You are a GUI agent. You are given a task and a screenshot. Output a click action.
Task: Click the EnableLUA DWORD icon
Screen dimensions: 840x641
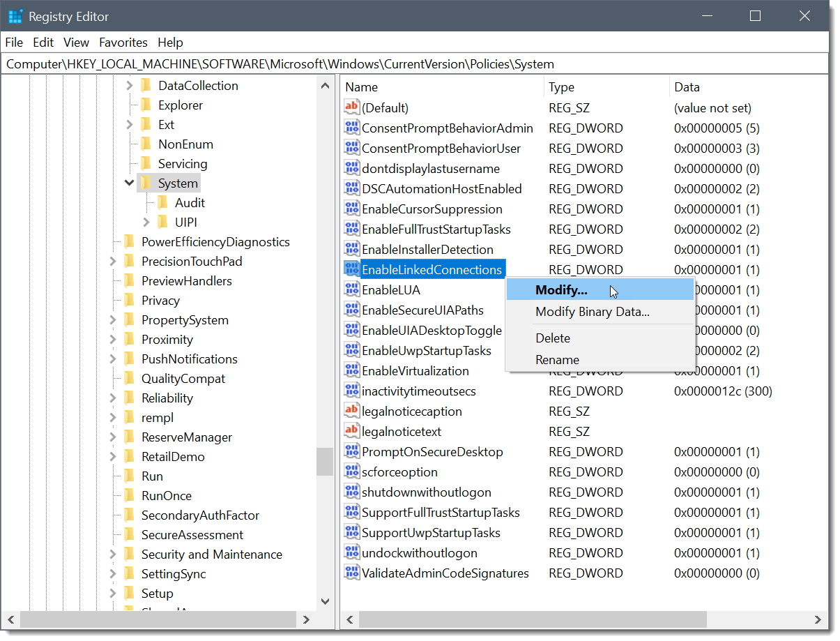click(x=352, y=289)
